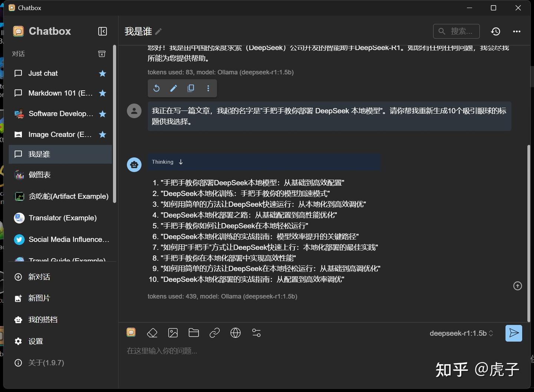Screen dimensions: 534x392
Task: Open the deepseek-r1:1.5b model selector
Action: [x=461, y=333]
